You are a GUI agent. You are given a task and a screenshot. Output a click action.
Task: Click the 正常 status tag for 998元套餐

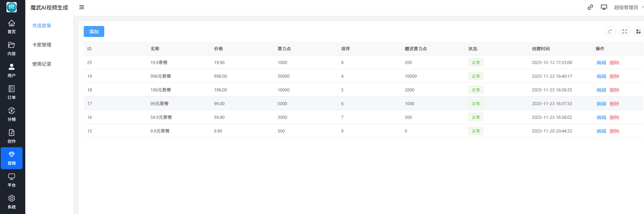[x=475, y=76]
